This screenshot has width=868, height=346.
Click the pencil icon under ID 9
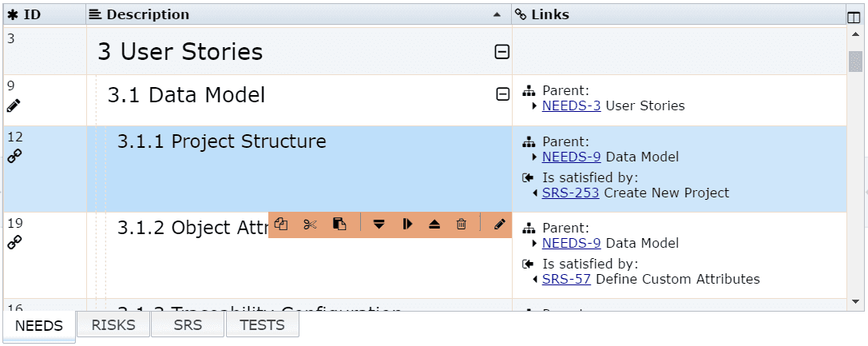point(14,105)
